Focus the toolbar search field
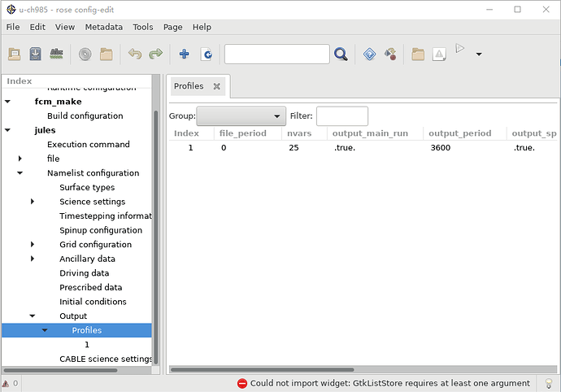This screenshot has height=392, width=561. tap(277, 54)
